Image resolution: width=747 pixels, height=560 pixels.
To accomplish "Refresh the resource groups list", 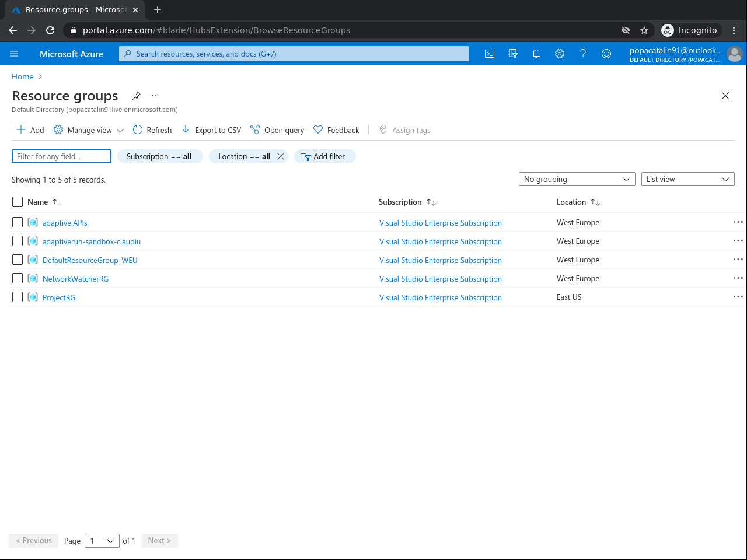I will pos(152,129).
